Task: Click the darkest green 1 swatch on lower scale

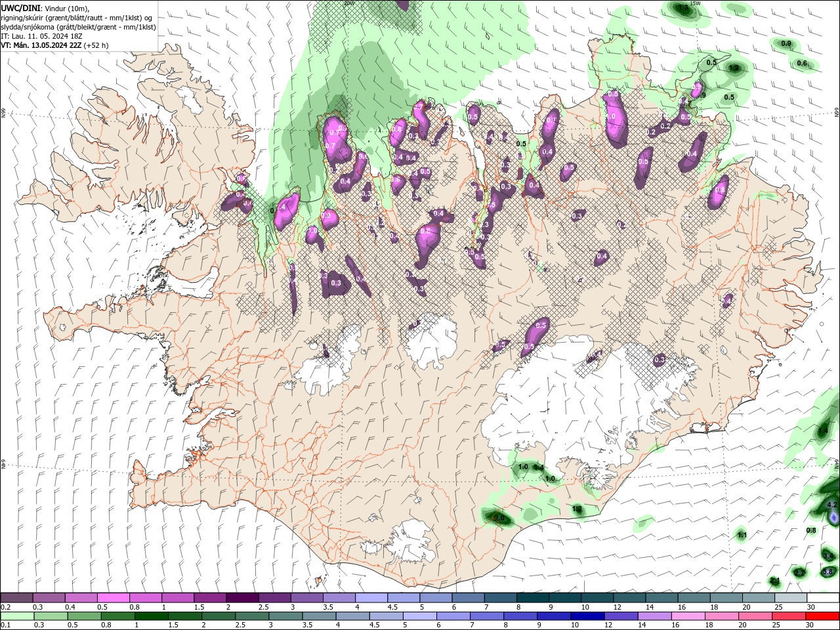Action: (151, 616)
